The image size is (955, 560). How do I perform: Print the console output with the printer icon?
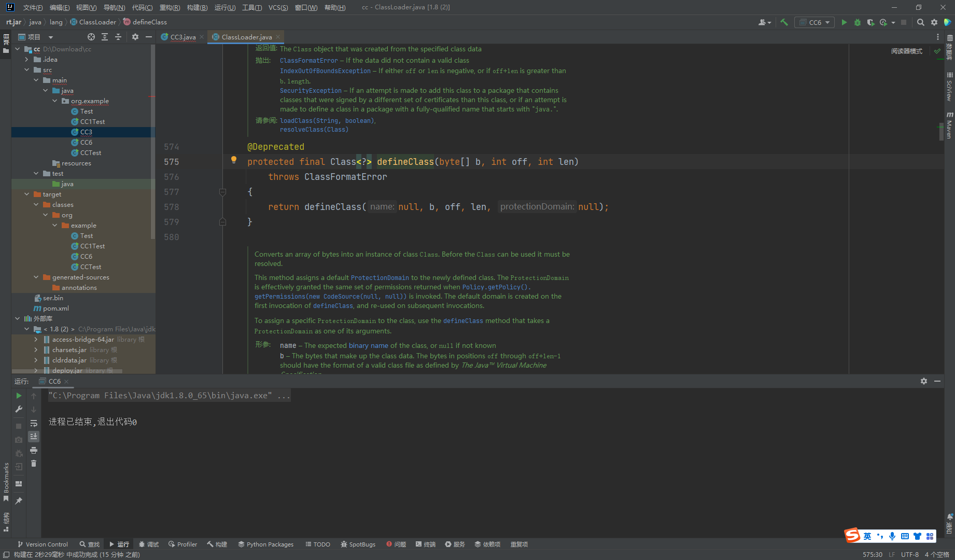[x=34, y=450]
